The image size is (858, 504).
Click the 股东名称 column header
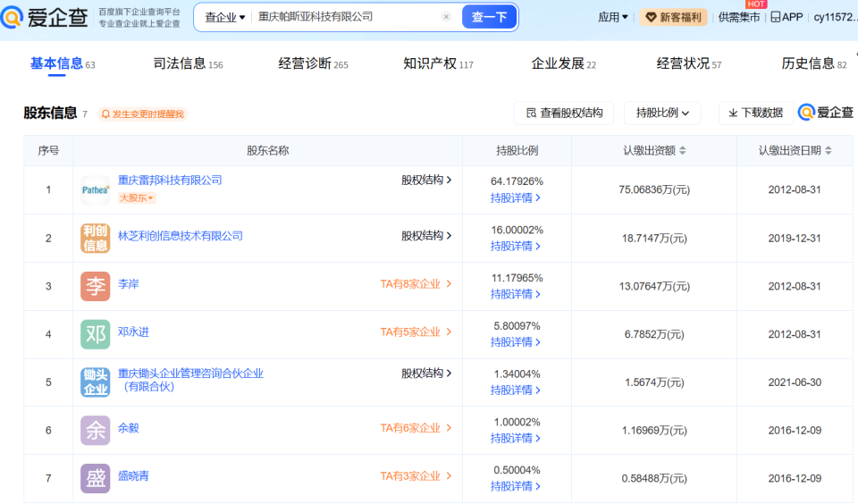(267, 150)
